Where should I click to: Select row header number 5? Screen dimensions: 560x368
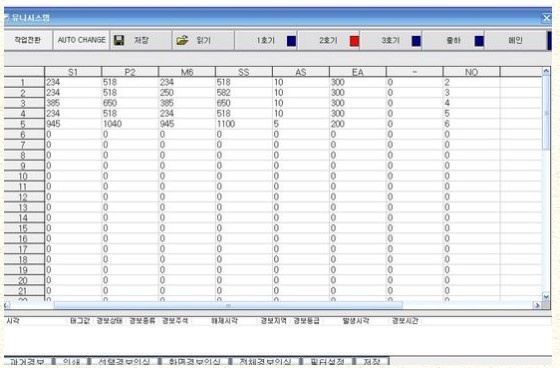(23, 124)
